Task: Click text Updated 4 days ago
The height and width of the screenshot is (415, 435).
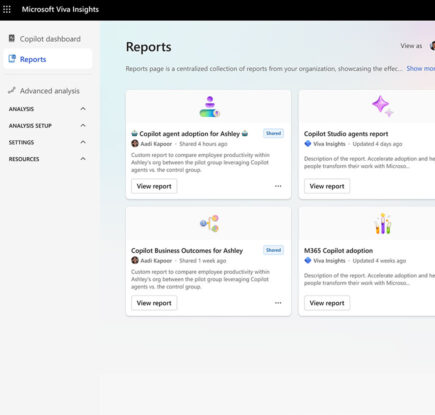Action: (x=377, y=144)
